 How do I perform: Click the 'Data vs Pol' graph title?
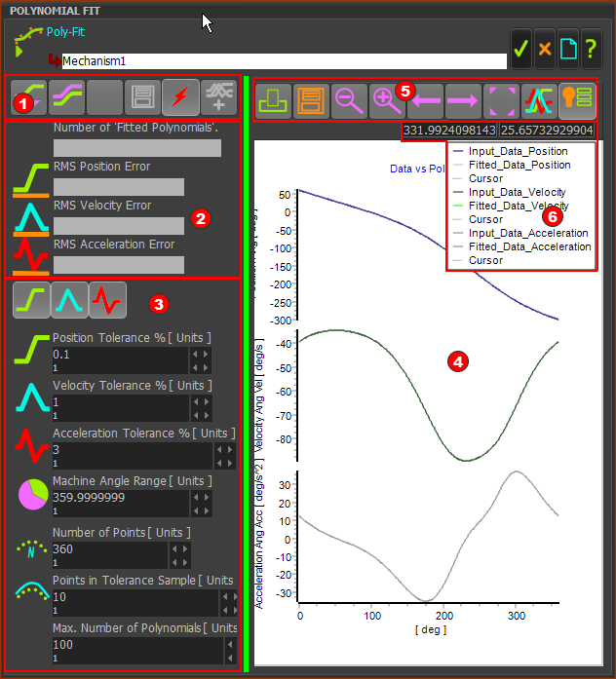point(417,169)
